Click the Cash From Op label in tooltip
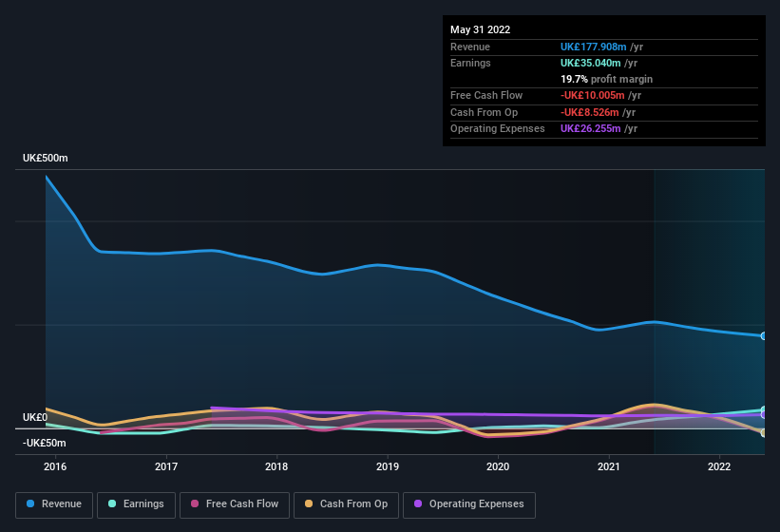780x532 pixels. [484, 112]
